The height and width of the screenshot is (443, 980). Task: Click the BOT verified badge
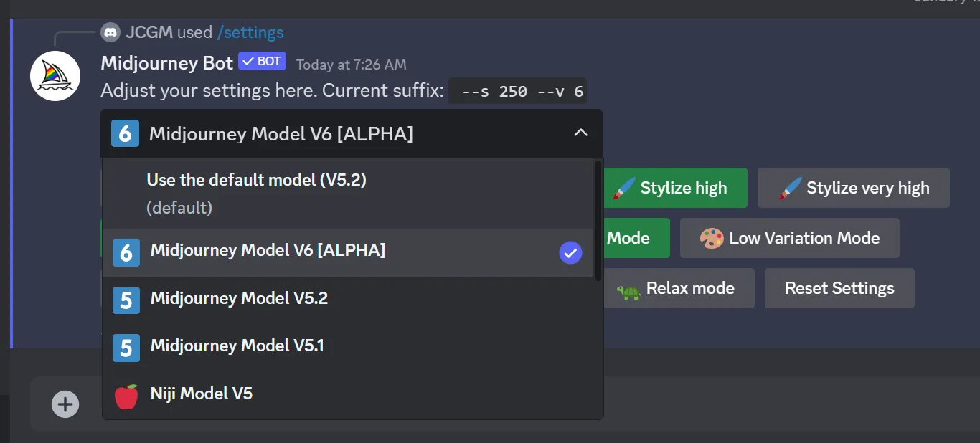pyautogui.click(x=262, y=62)
